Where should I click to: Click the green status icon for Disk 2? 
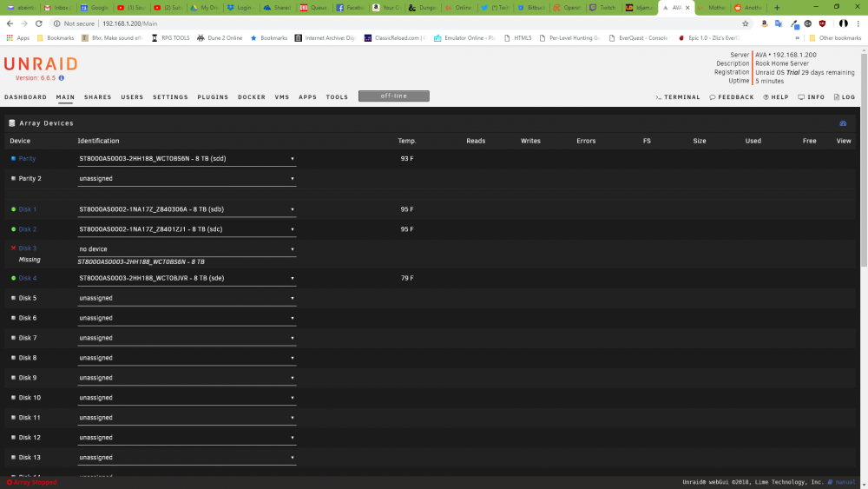[x=13, y=229]
